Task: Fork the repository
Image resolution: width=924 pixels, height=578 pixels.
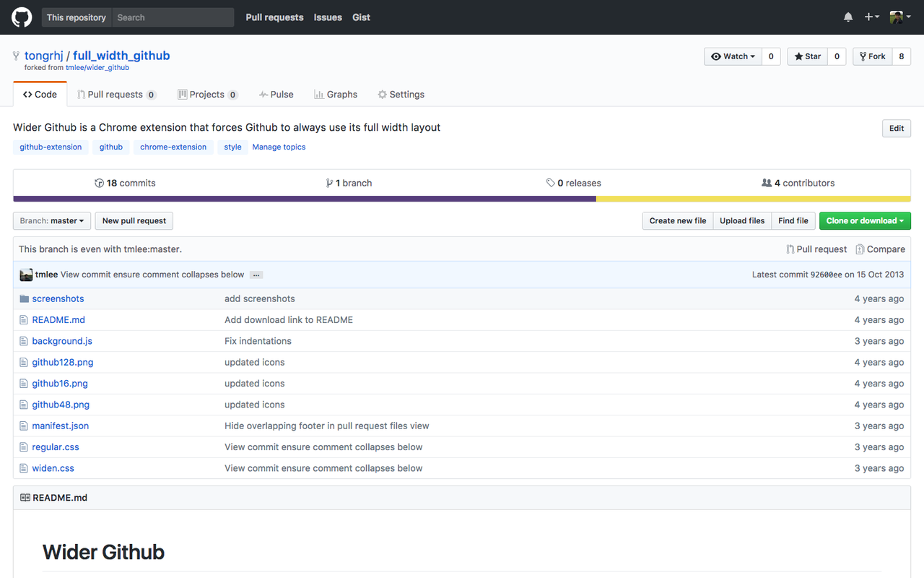Action: [x=872, y=56]
